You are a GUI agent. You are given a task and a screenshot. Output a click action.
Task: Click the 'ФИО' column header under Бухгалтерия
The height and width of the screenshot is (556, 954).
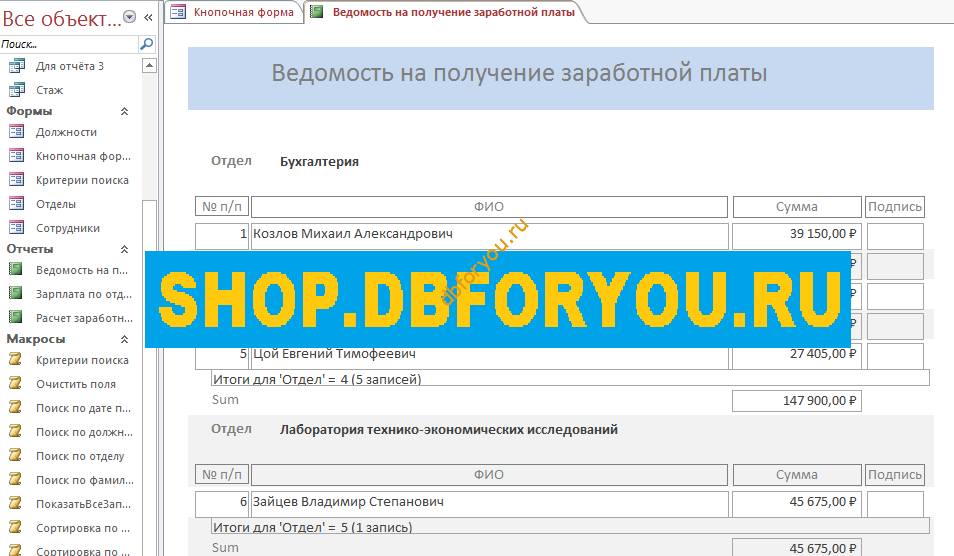(x=489, y=207)
